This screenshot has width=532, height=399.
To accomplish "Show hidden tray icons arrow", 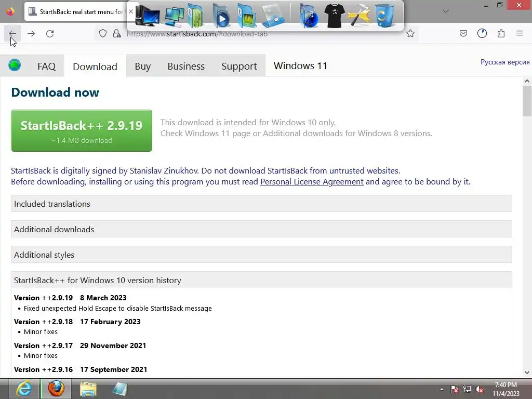I will [x=442, y=389].
